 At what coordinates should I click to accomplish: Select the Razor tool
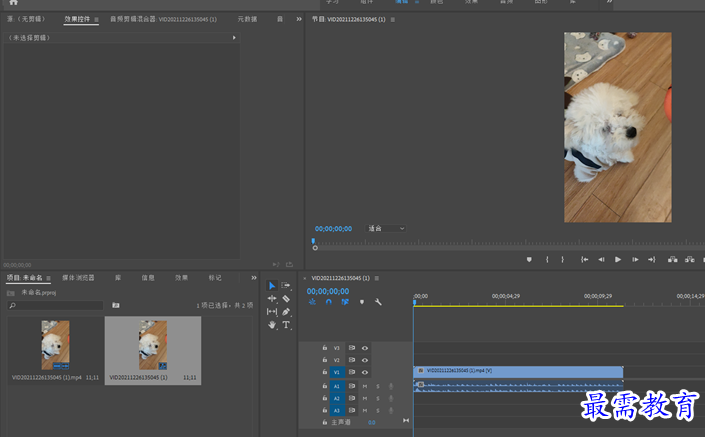[286, 299]
